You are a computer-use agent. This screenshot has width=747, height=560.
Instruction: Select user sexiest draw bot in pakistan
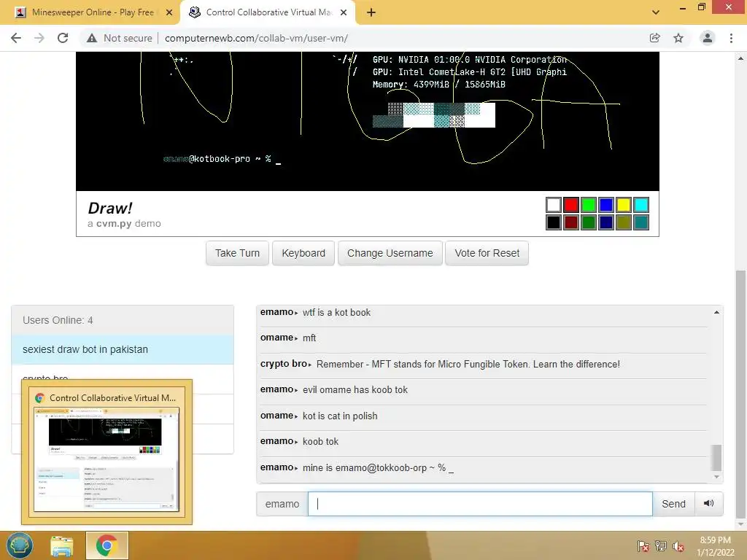[123, 349]
